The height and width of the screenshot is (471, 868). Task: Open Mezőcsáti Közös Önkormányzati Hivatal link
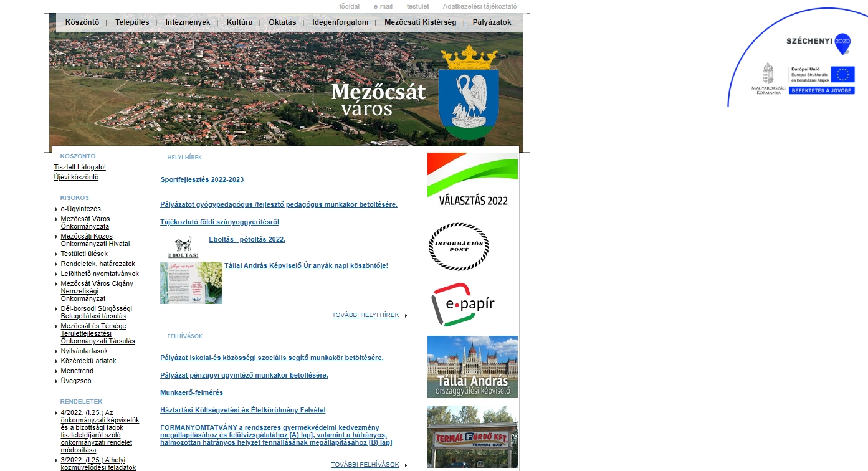click(x=95, y=240)
